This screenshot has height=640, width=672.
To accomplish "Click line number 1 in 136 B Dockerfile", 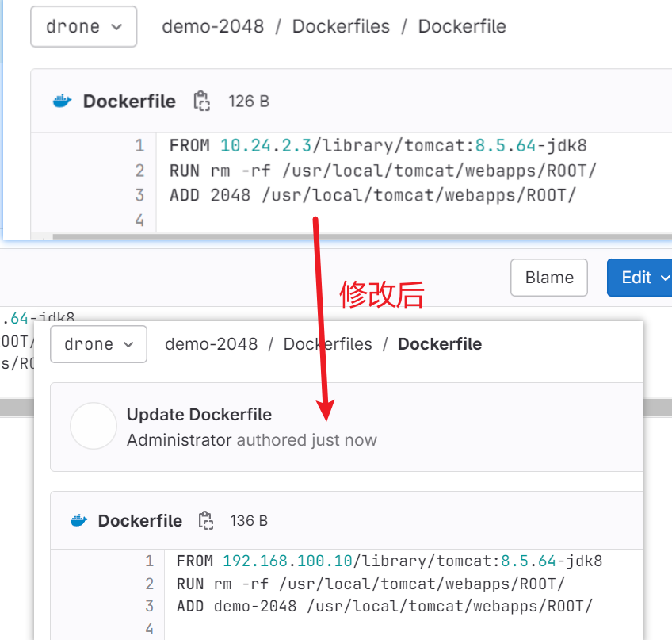I will coord(149,561).
